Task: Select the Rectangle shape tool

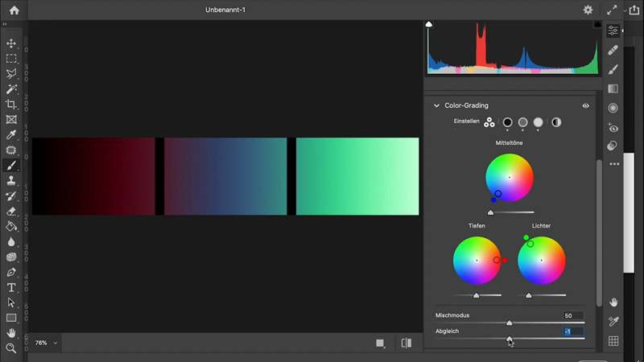Action: click(11, 318)
